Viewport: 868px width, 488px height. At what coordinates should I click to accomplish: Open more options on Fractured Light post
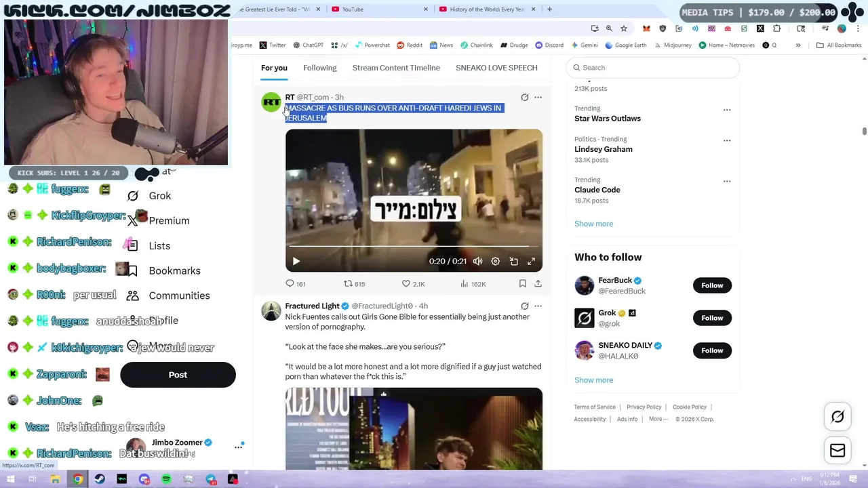538,306
